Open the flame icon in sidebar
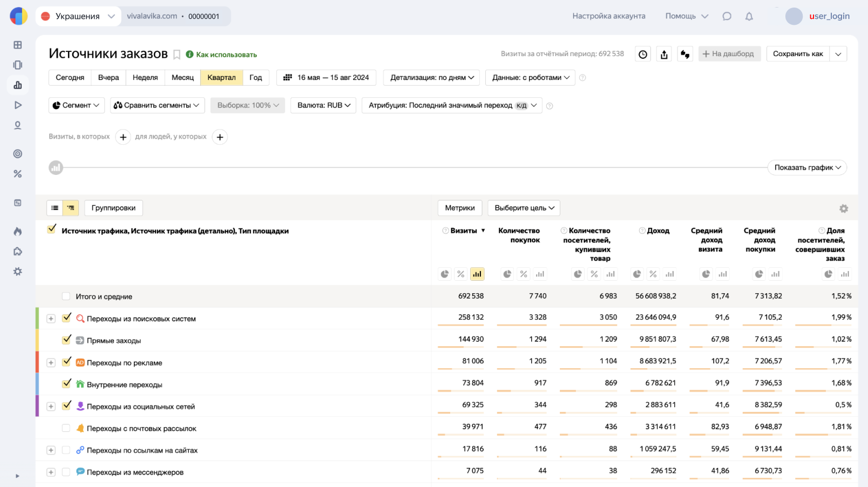This screenshot has height=487, width=868. (18, 232)
